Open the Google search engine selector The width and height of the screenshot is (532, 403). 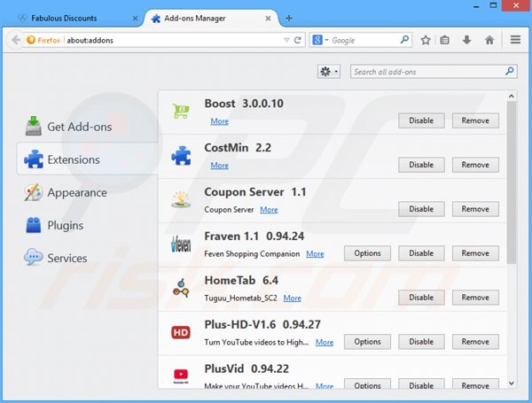pyautogui.click(x=320, y=40)
